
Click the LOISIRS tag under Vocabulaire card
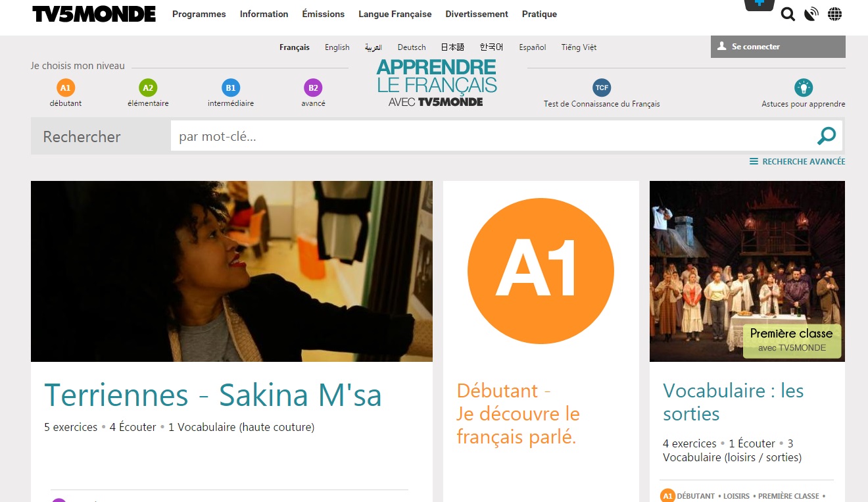pos(736,496)
